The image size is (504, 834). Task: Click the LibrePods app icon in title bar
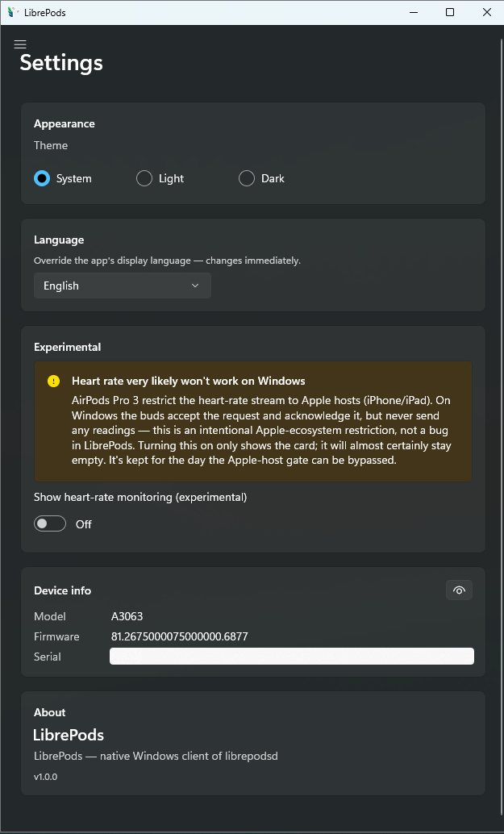pos(13,12)
